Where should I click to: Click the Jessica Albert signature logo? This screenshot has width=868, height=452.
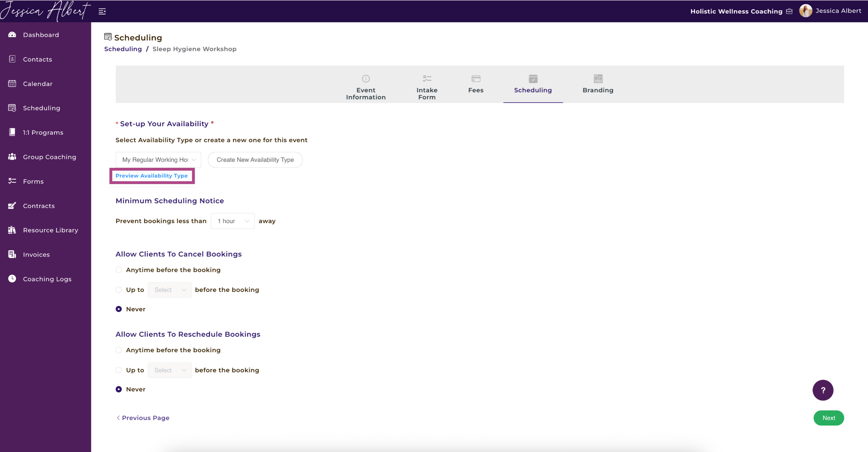pyautogui.click(x=45, y=11)
